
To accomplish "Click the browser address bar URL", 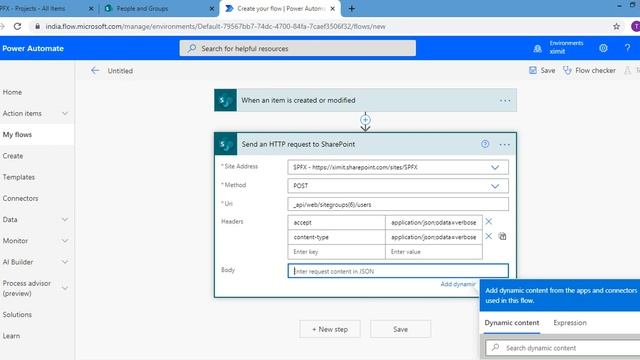I will pyautogui.click(x=215, y=27).
